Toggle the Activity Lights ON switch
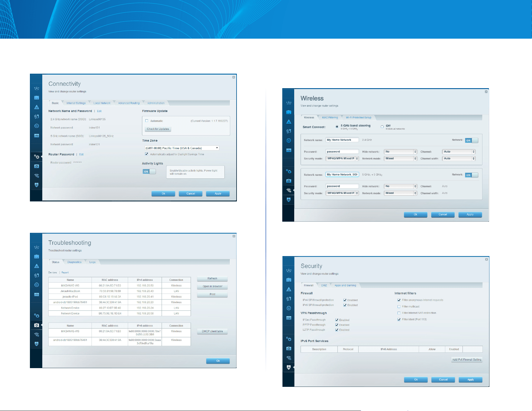532x411 pixels. point(149,172)
